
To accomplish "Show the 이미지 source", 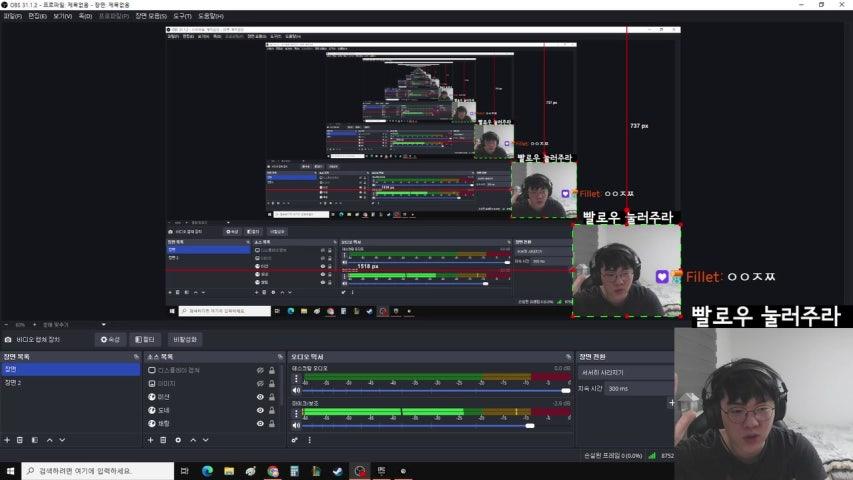I will (260, 383).
